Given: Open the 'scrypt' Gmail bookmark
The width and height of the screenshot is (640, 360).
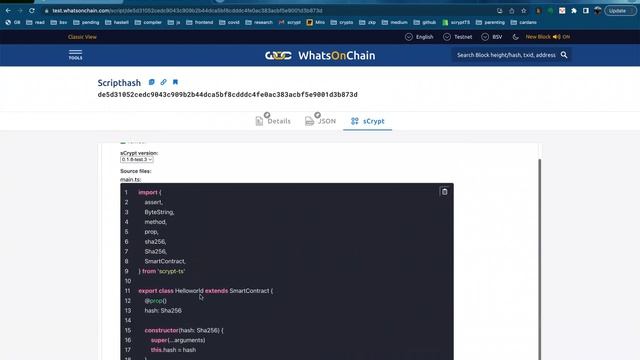Looking at the screenshot, I should tap(289, 22).
